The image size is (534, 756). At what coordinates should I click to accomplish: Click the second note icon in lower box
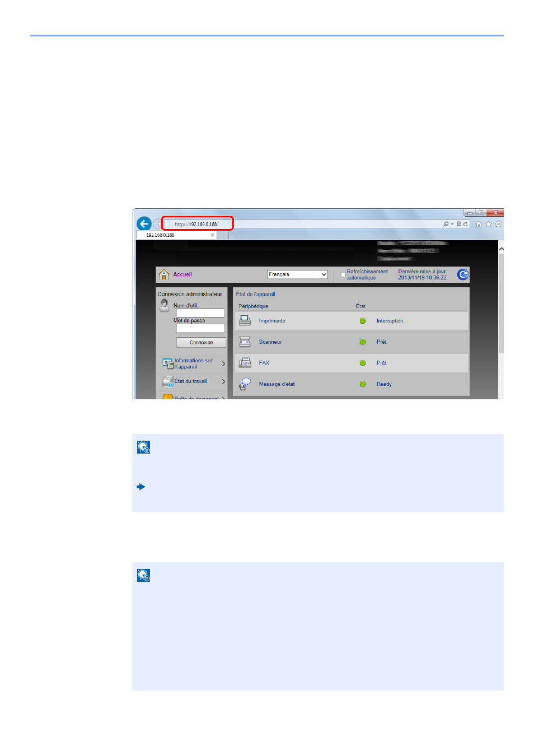143,575
